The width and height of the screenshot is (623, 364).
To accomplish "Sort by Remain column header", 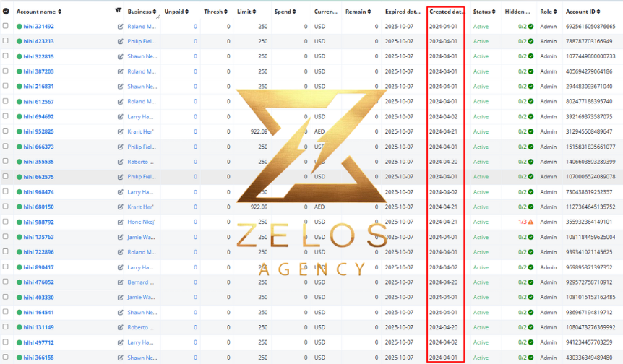I will click(358, 12).
